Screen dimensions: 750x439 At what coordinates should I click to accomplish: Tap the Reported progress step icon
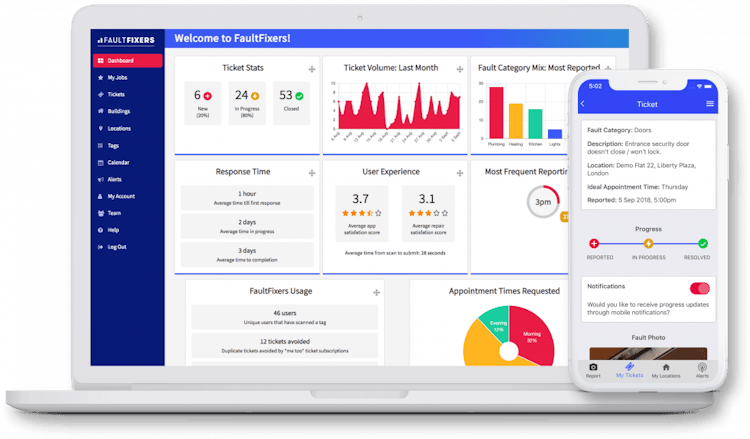click(594, 244)
